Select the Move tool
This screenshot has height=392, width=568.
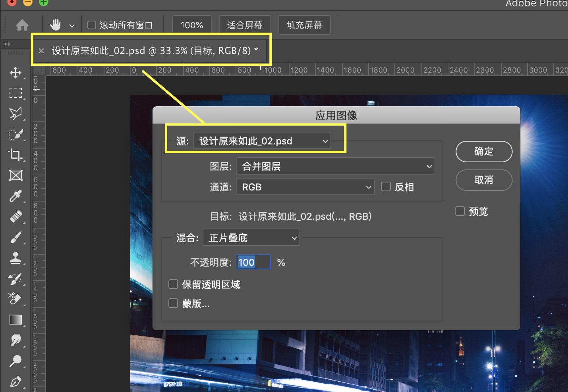16,73
